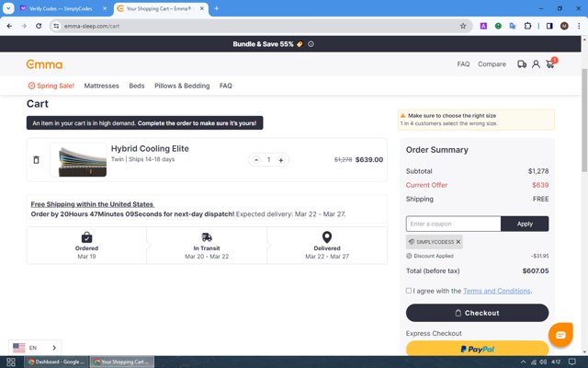Open the Mattresses menu
This screenshot has height=368, width=588.
point(101,86)
